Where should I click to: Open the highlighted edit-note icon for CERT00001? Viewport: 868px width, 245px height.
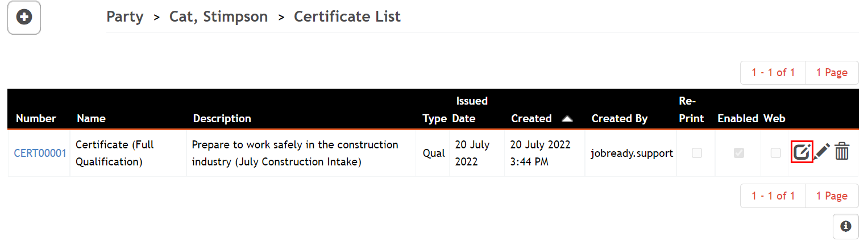(801, 152)
